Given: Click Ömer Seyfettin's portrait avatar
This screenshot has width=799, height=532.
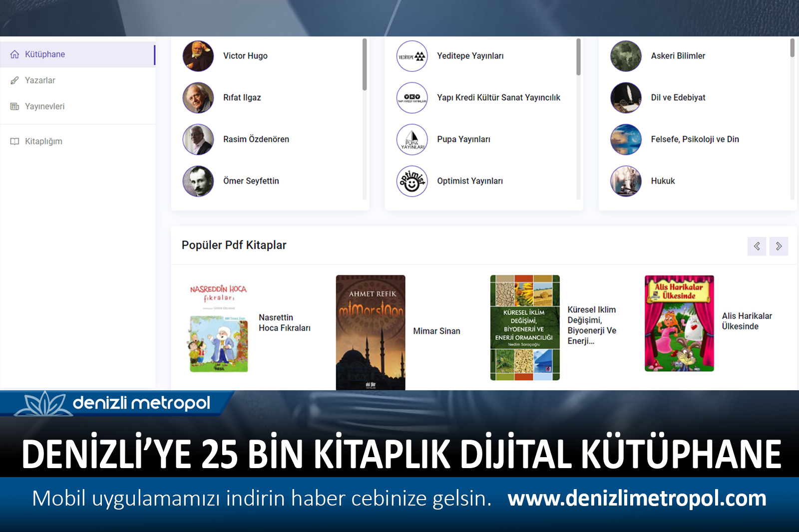Looking at the screenshot, I should click(x=198, y=181).
